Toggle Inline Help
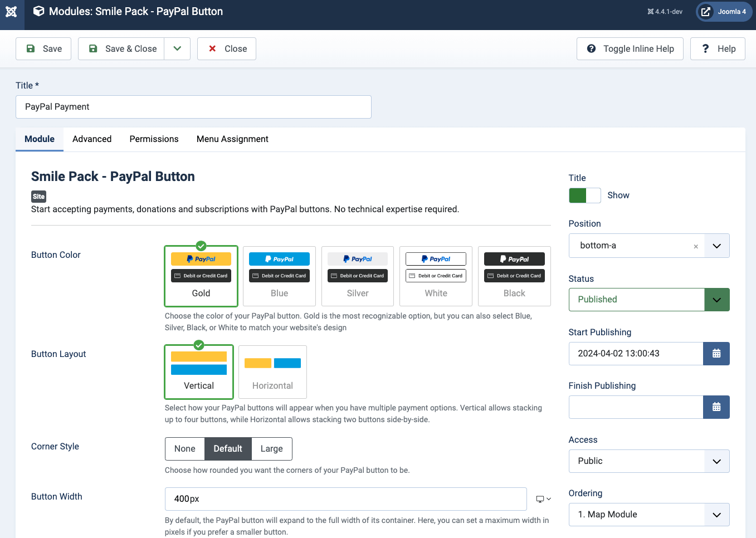756x538 pixels. pyautogui.click(x=630, y=49)
